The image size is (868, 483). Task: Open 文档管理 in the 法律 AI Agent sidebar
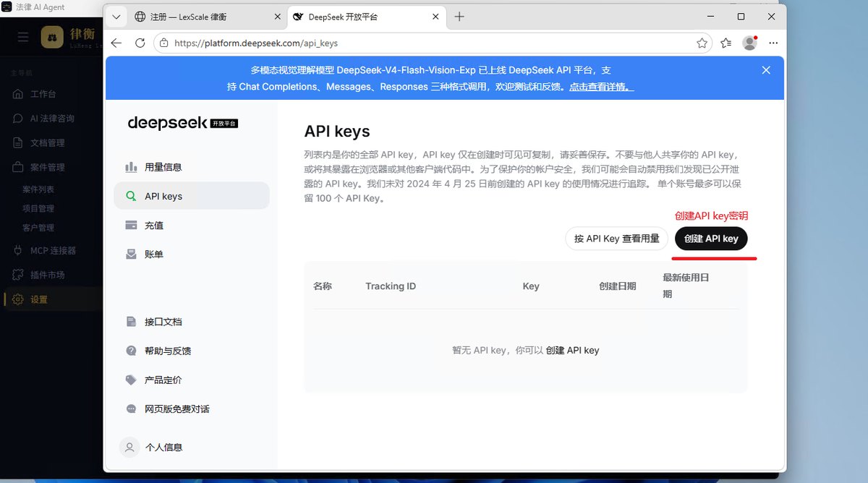(x=48, y=142)
